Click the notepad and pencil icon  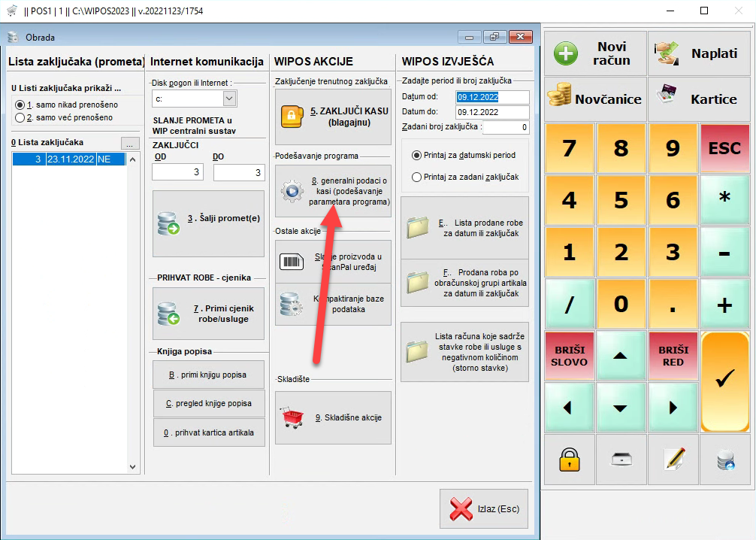point(673,460)
